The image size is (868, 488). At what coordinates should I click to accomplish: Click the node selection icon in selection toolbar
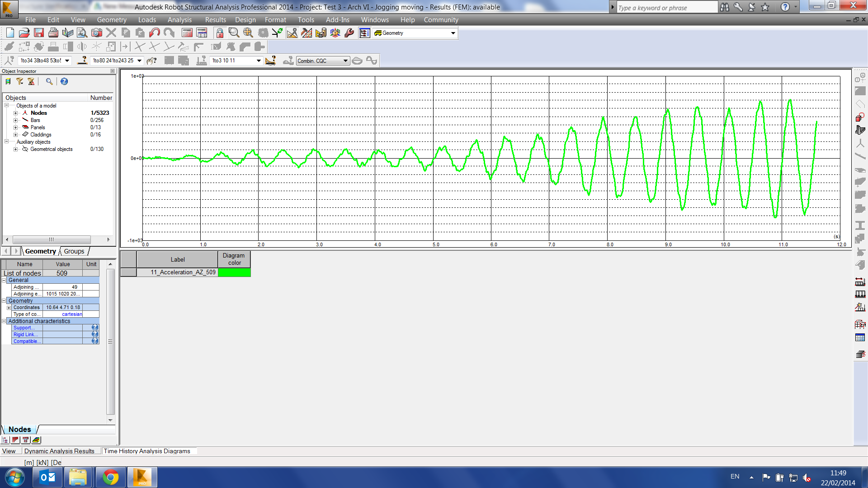tap(9, 61)
